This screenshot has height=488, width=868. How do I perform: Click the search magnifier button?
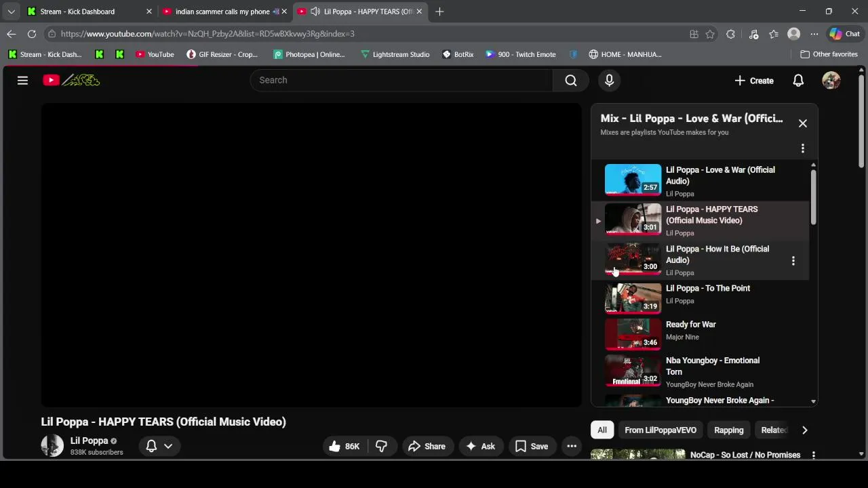tap(571, 80)
